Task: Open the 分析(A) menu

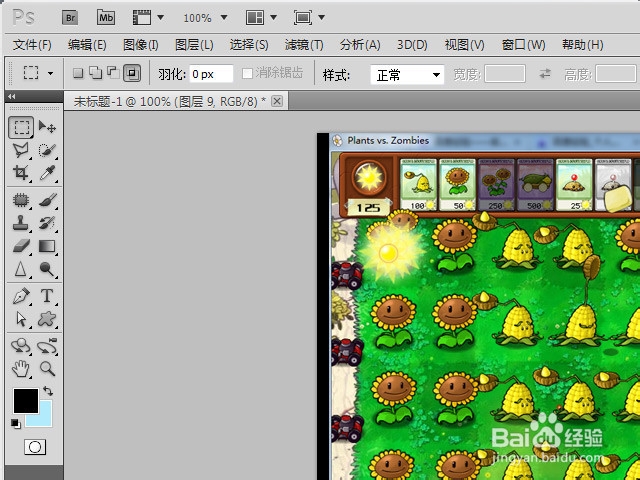Action: point(360,44)
